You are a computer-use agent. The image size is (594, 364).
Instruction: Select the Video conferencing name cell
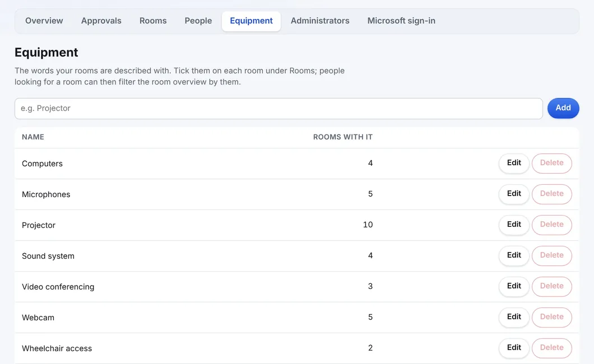(58, 287)
